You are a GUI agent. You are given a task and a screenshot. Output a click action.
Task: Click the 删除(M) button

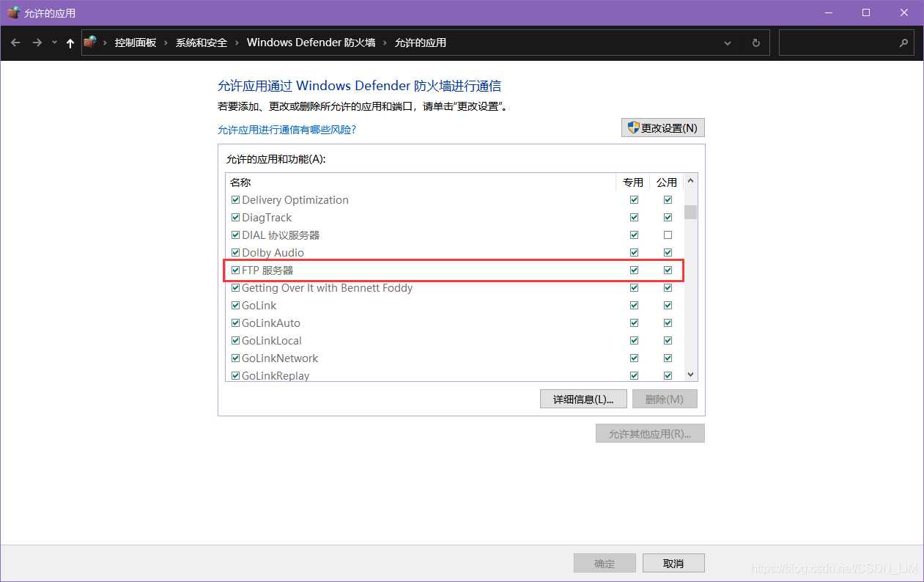[665, 399]
